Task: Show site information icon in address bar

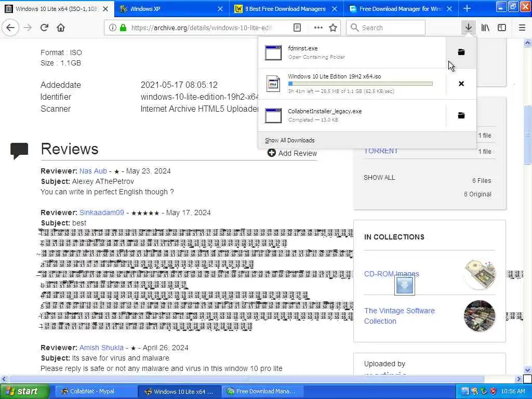Action: click(x=112, y=28)
